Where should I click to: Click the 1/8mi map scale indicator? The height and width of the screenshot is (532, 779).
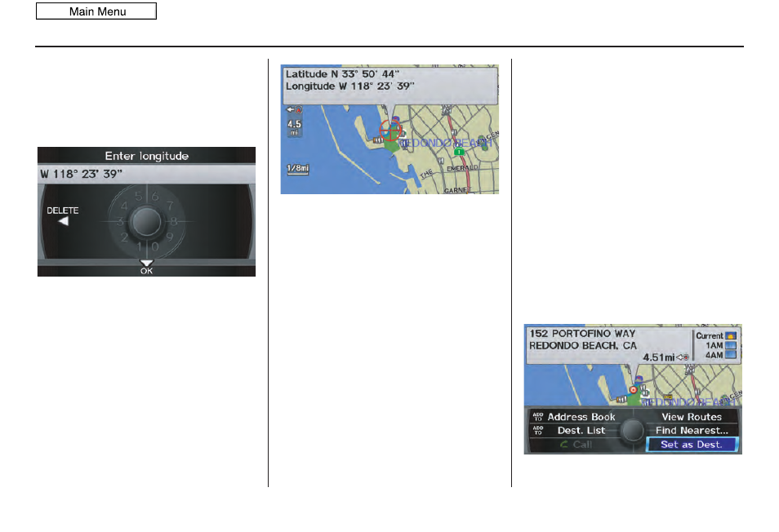click(x=297, y=169)
